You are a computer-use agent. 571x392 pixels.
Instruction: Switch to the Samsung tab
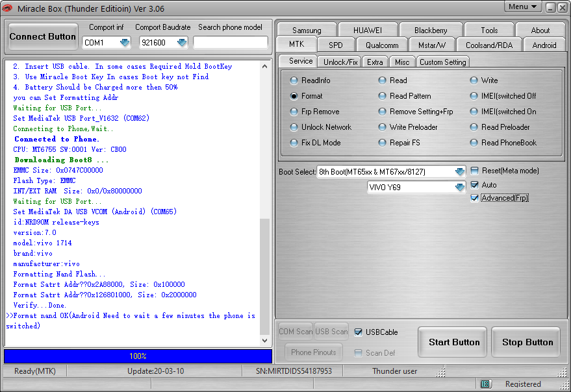coord(307,31)
